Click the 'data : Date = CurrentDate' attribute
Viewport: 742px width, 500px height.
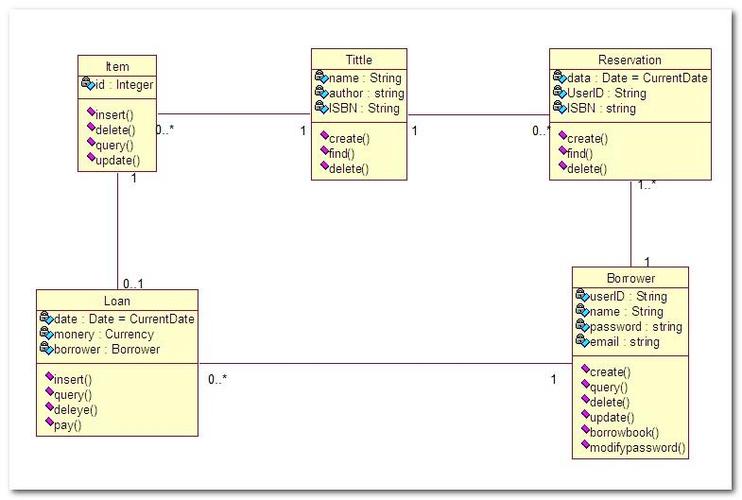coord(637,78)
